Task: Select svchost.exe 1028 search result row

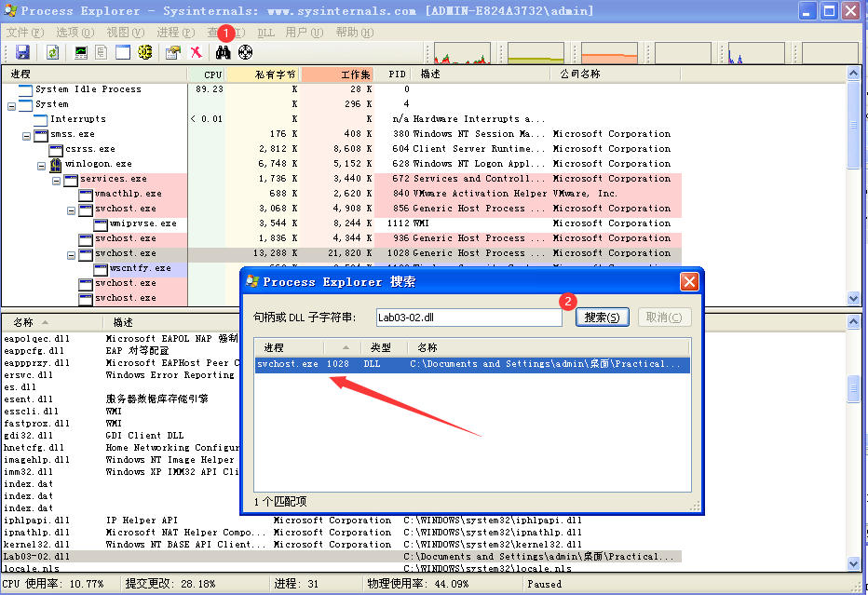Action: [473, 364]
